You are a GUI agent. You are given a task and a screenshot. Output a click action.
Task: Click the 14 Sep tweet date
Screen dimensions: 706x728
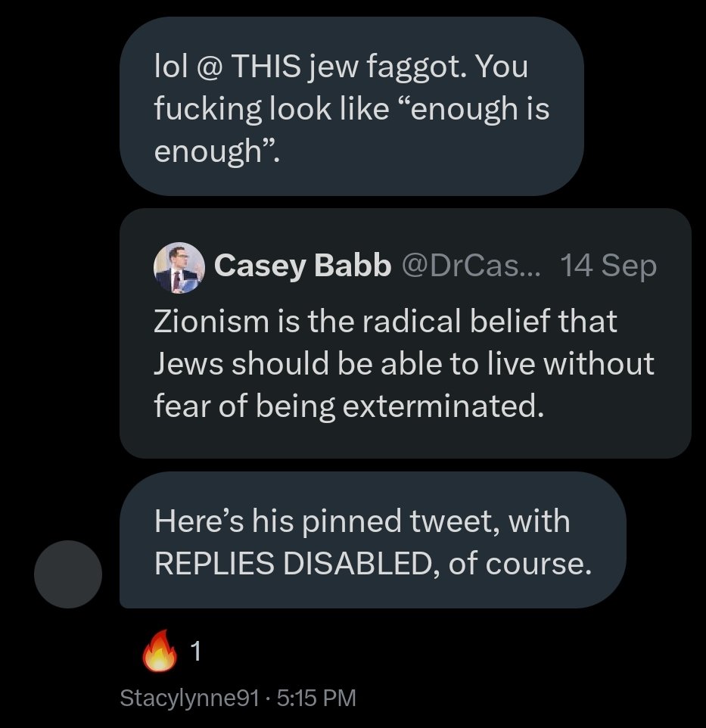click(608, 266)
